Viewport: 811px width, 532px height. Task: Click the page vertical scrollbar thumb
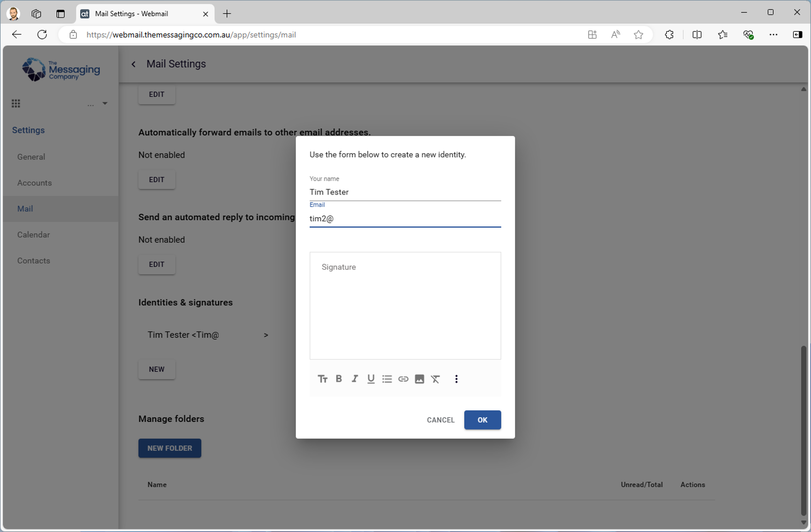point(803,431)
